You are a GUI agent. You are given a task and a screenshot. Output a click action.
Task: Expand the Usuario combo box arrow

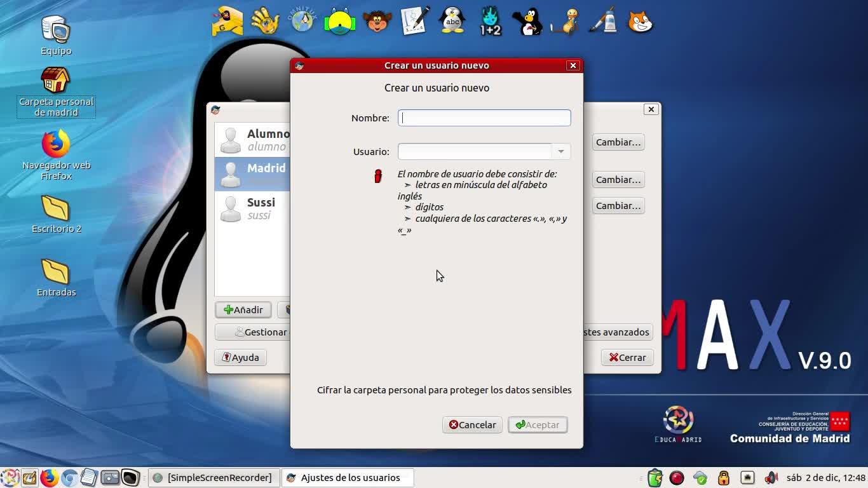pyautogui.click(x=560, y=151)
